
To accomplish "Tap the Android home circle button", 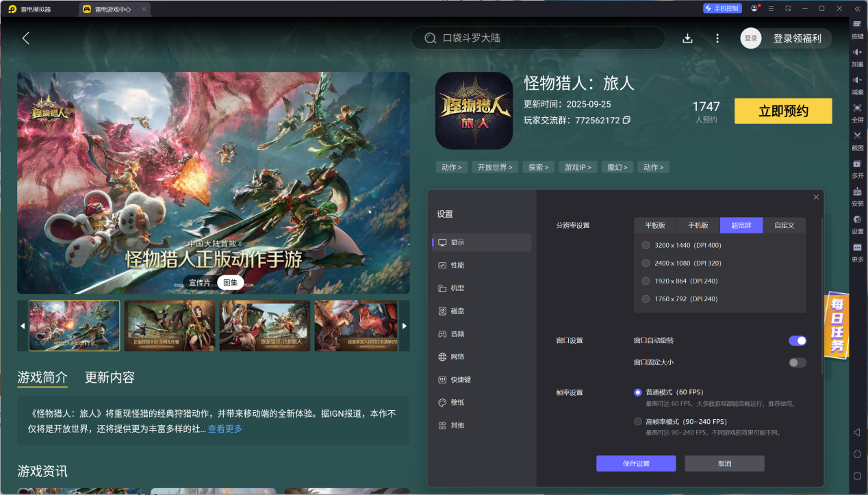I will pos(857,454).
